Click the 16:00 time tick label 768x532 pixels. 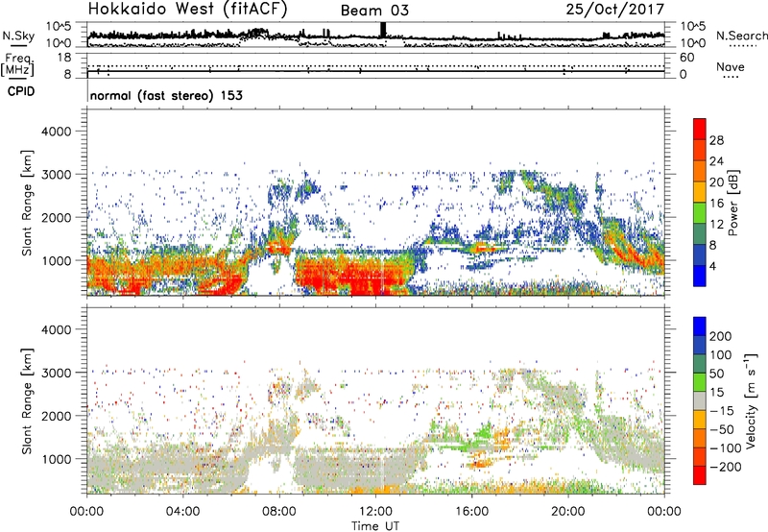coord(471,512)
